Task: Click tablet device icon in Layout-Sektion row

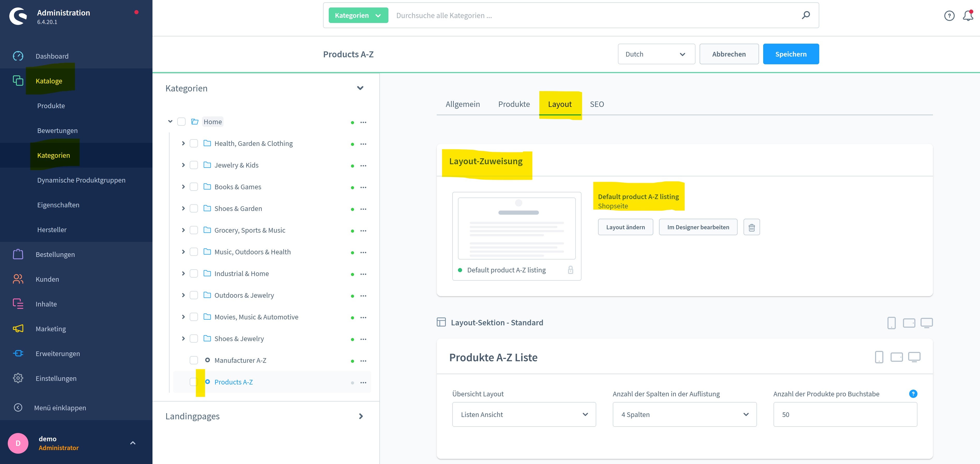Action: click(909, 323)
